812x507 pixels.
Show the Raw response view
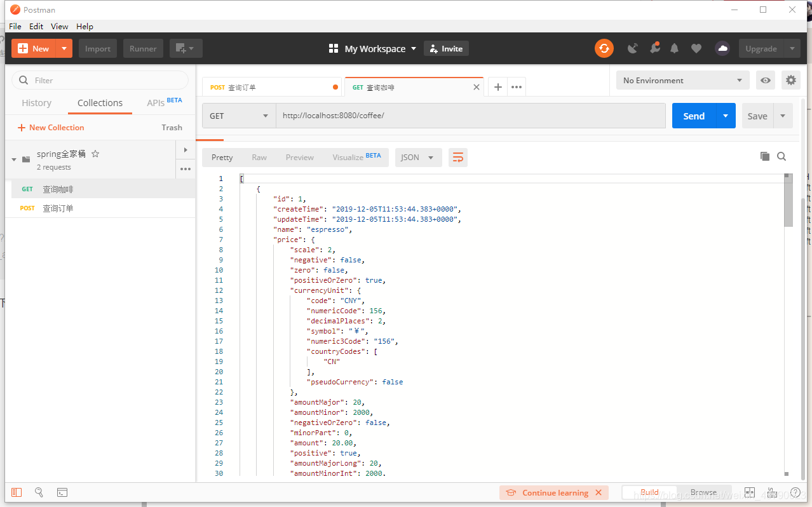pos(259,158)
